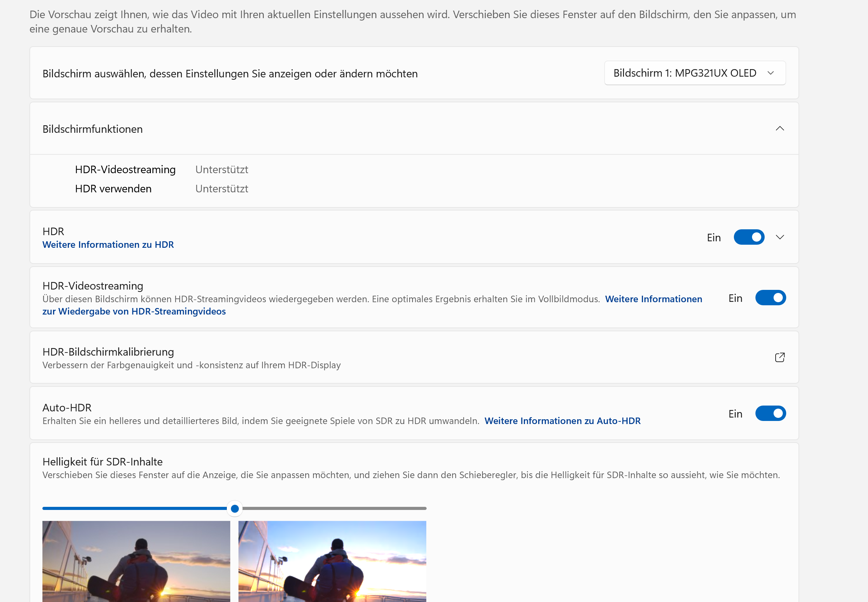868x602 pixels.
Task: Expand the HDR options chevron
Action: (x=779, y=237)
